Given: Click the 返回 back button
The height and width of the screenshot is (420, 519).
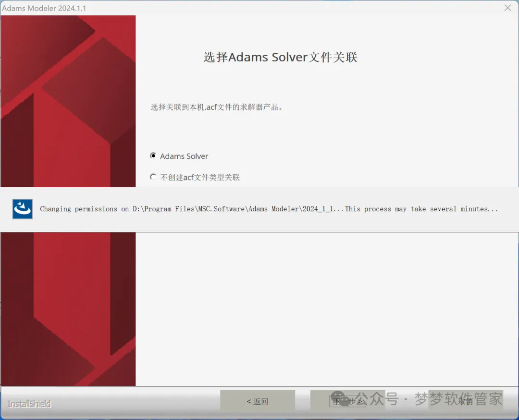Looking at the screenshot, I should [x=258, y=401].
